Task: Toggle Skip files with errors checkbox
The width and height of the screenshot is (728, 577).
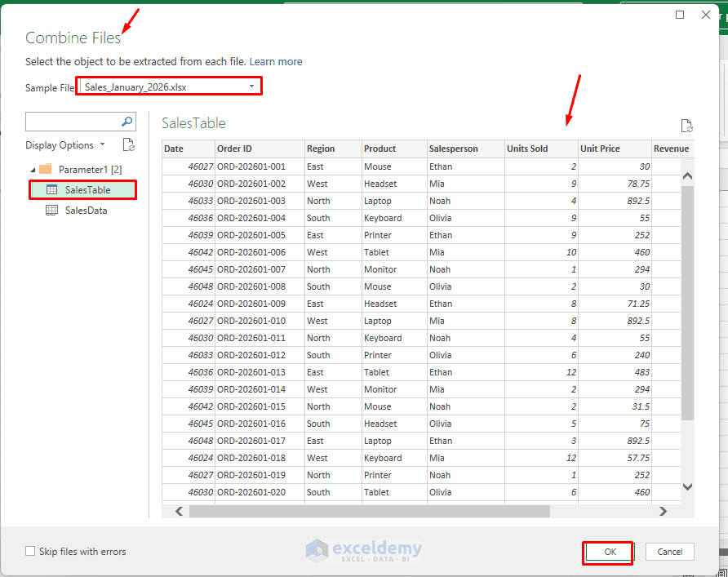Action: coord(30,551)
